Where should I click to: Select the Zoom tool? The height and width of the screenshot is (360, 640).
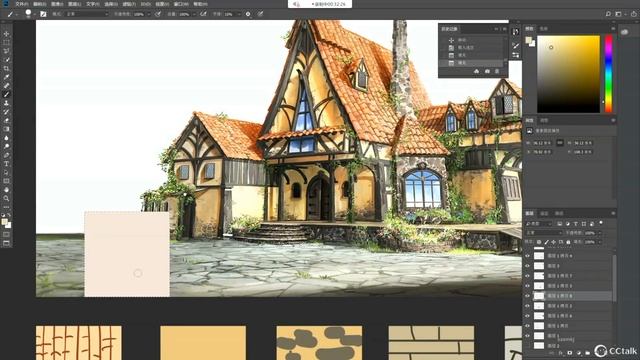click(6, 198)
